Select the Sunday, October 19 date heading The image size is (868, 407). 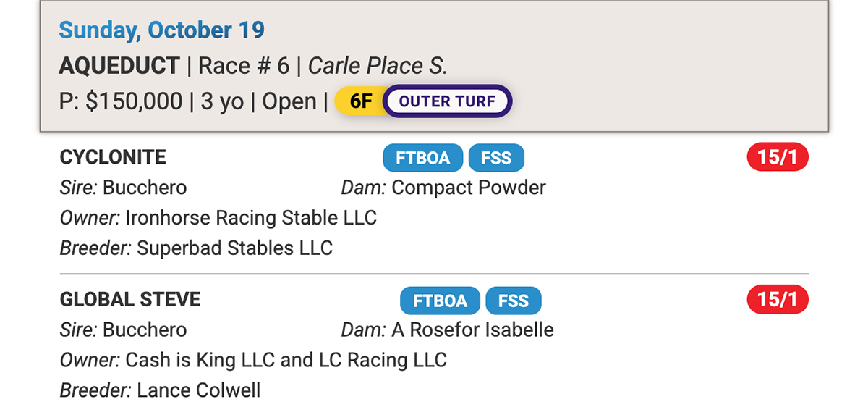(x=162, y=30)
